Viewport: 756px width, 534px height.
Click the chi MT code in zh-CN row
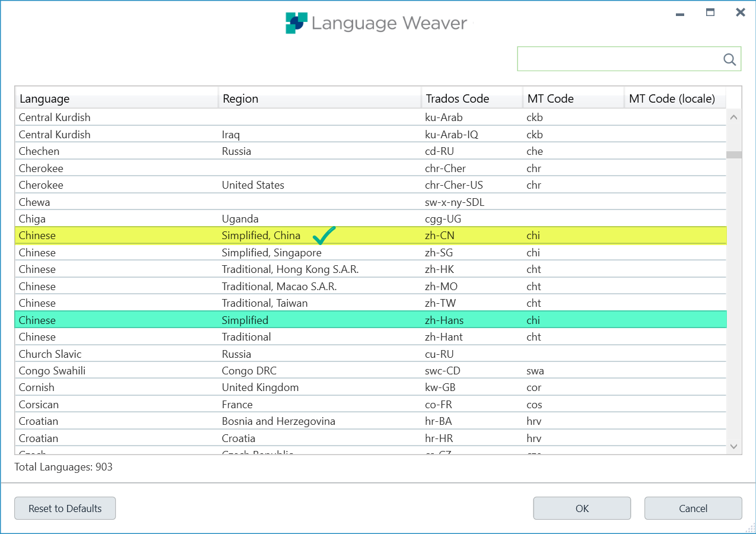533,236
